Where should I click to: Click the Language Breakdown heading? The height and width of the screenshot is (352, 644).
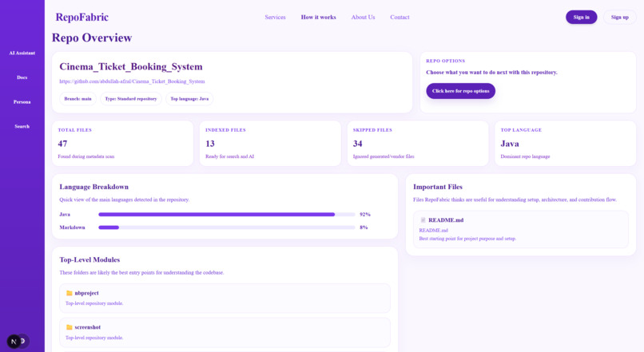(93, 187)
